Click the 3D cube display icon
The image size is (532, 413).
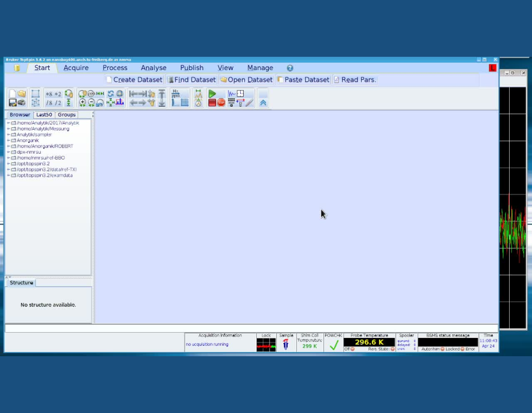pyautogui.click(x=36, y=103)
